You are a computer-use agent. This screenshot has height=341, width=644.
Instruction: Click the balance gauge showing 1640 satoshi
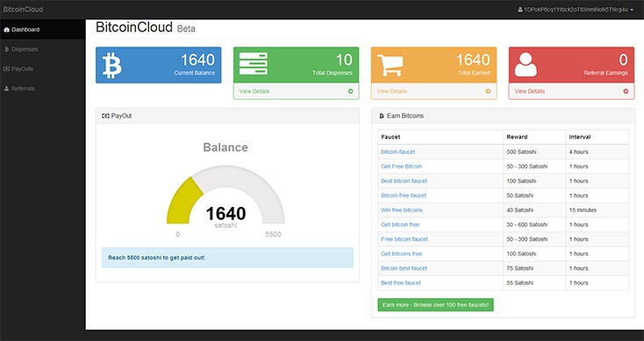[225, 195]
